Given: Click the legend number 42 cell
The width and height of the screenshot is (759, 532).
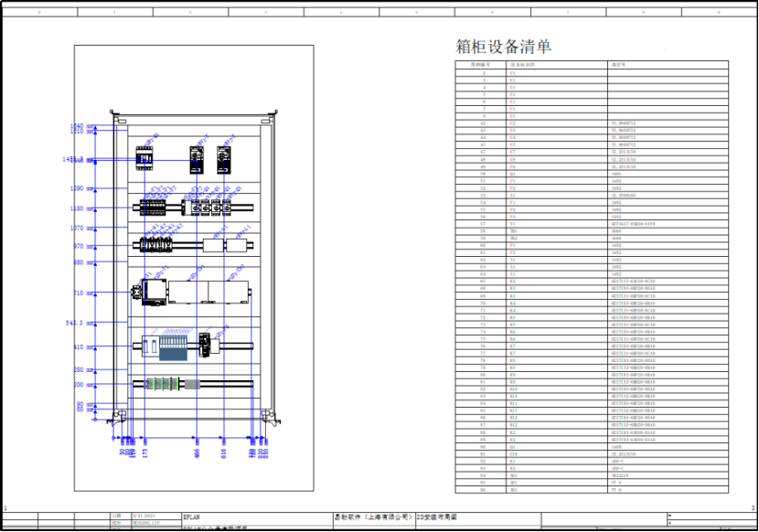Looking at the screenshot, I should click(x=481, y=123).
